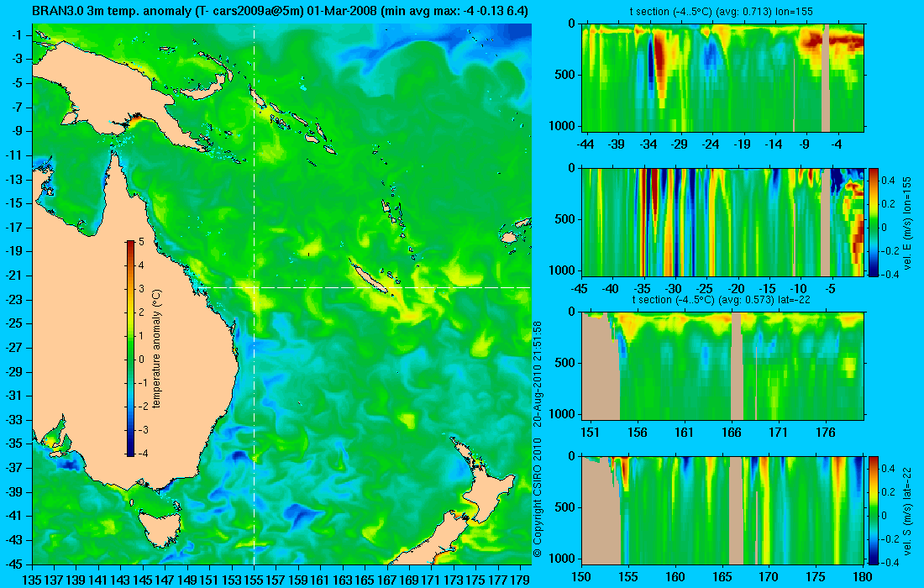Viewport: 924px width, 588px height.
Task: Click '-9' on main map latitude axis
Action: 17,131
